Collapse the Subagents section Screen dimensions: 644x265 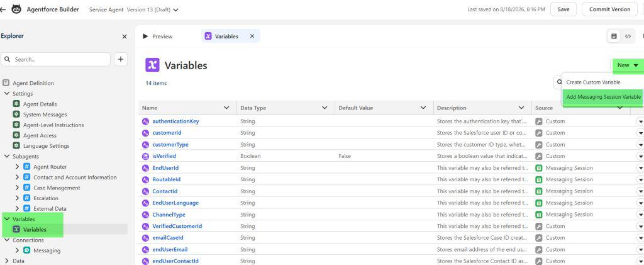point(6,156)
